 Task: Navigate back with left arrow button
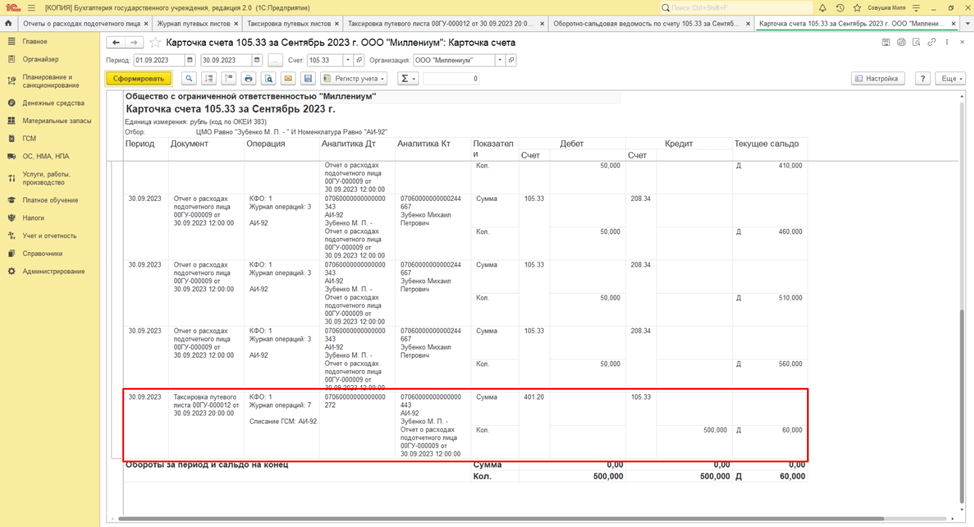click(116, 43)
